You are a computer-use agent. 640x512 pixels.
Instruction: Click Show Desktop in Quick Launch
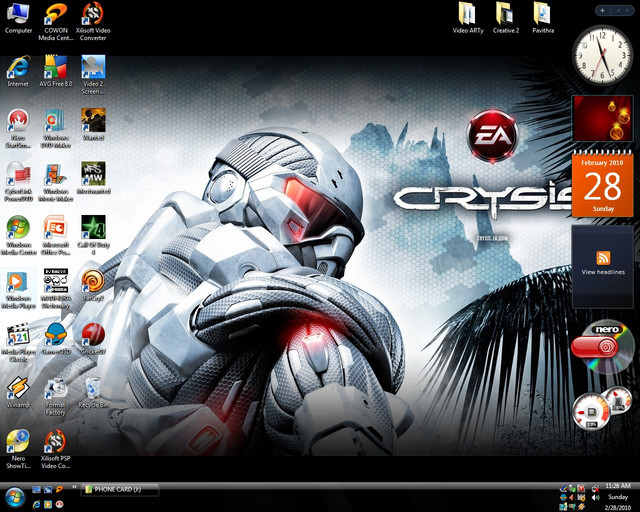[x=36, y=489]
